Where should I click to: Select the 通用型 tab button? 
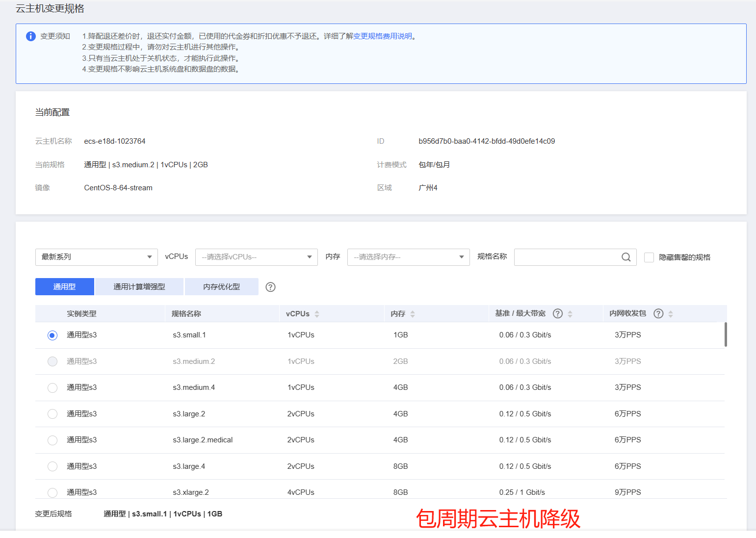(64, 287)
